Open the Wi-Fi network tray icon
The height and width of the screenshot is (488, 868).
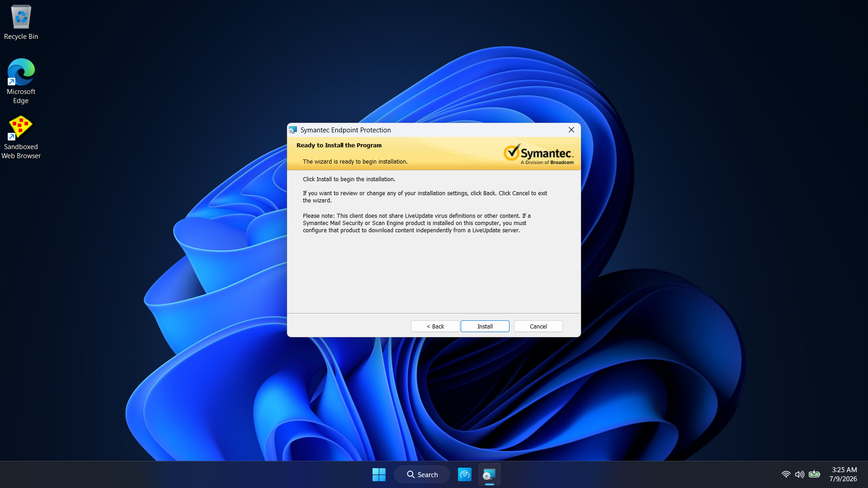(786, 474)
